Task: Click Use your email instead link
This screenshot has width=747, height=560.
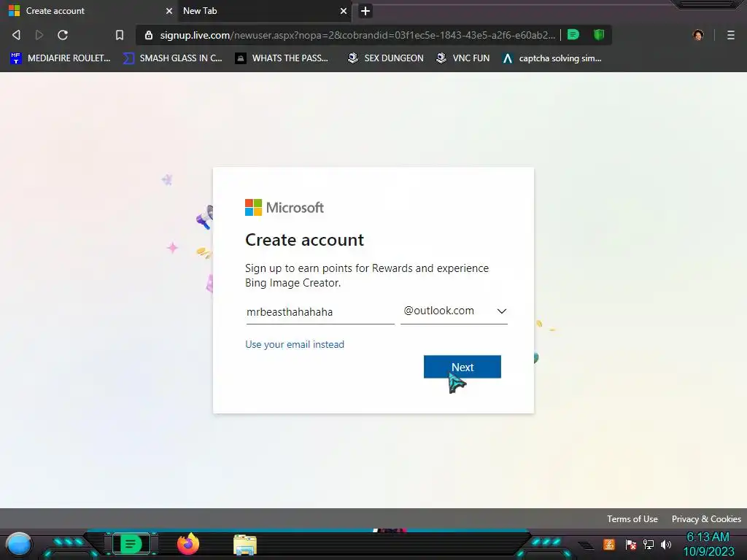Action: point(295,344)
